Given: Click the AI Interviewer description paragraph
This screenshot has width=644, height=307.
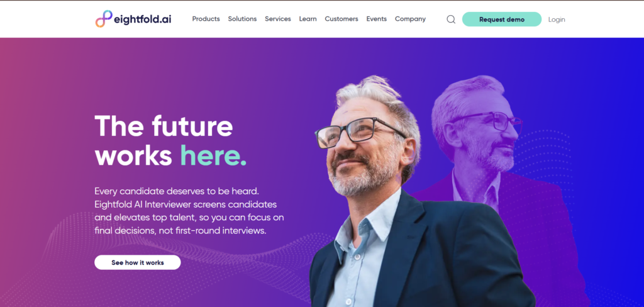Looking at the screenshot, I should (x=189, y=211).
